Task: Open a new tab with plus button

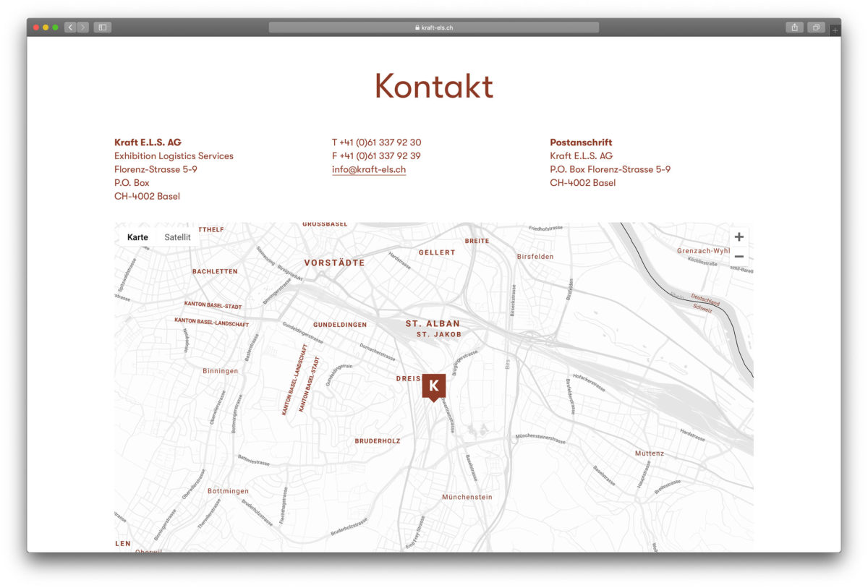Action: tap(835, 30)
